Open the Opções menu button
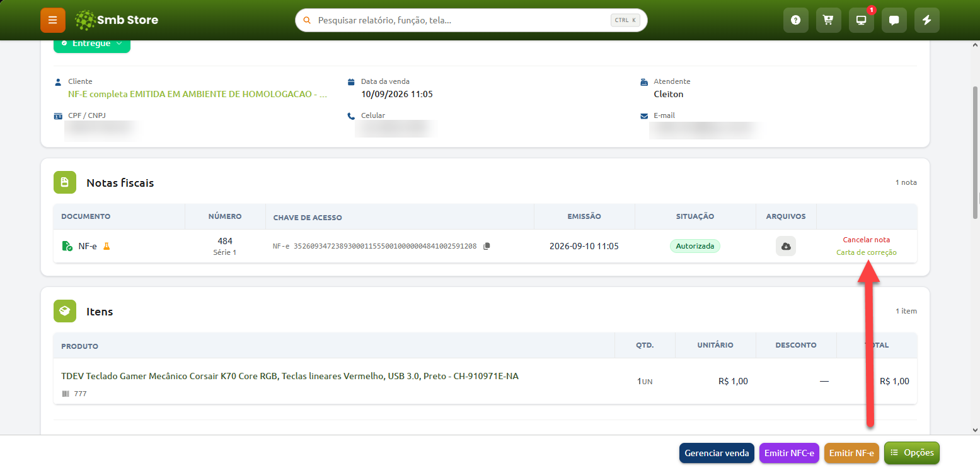 912,453
